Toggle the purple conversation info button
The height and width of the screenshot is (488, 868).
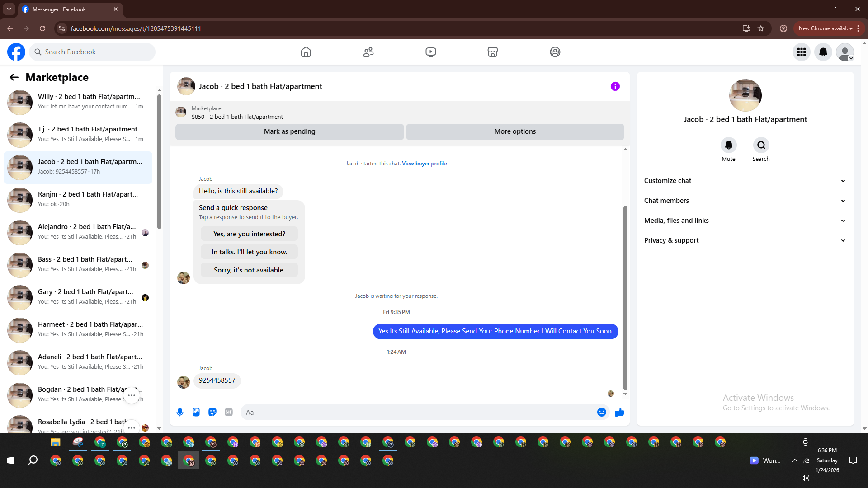(x=615, y=86)
